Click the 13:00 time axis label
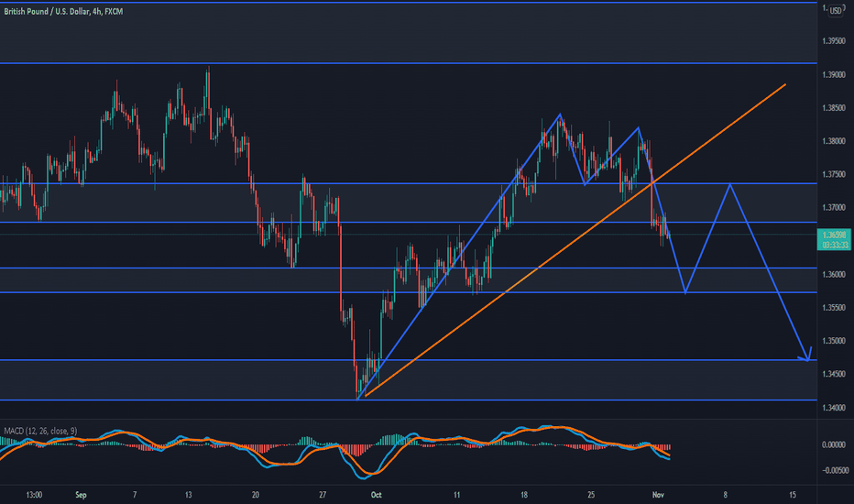The image size is (854, 504). click(x=34, y=495)
